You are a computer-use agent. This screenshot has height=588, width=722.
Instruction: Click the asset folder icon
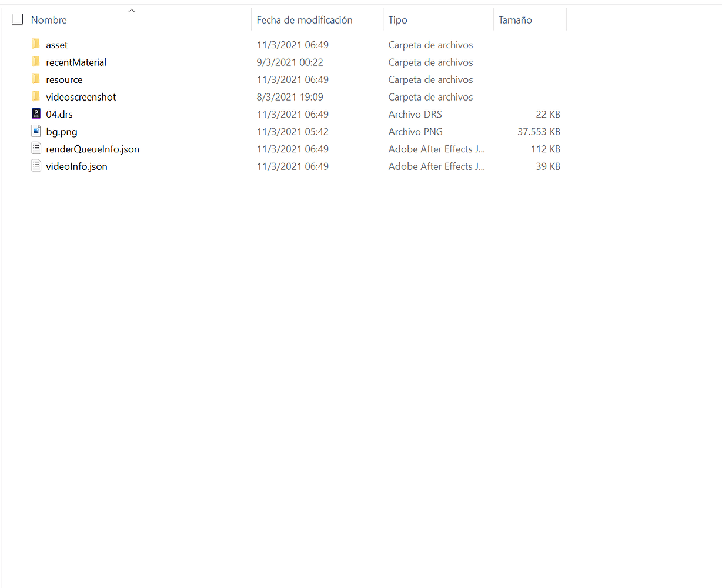coord(36,45)
